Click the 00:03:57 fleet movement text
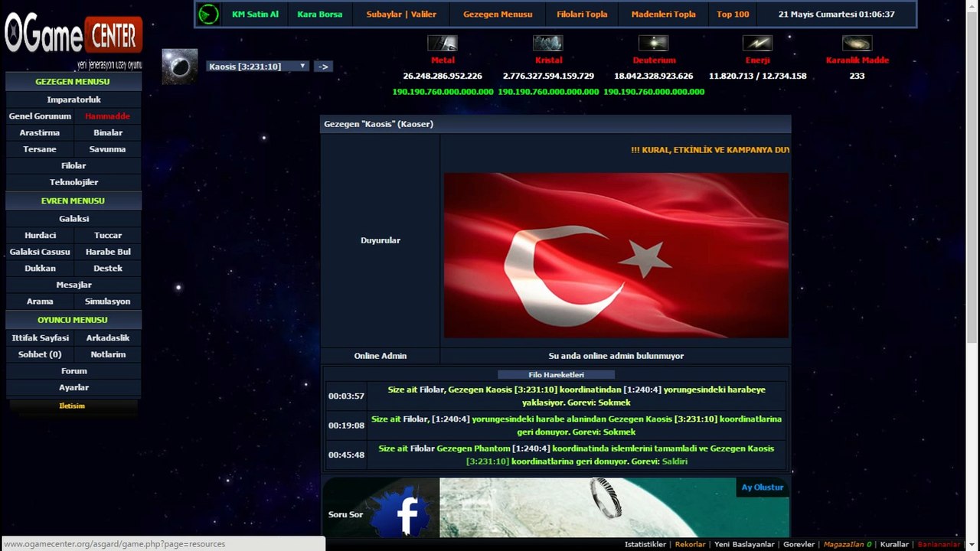 click(x=576, y=396)
